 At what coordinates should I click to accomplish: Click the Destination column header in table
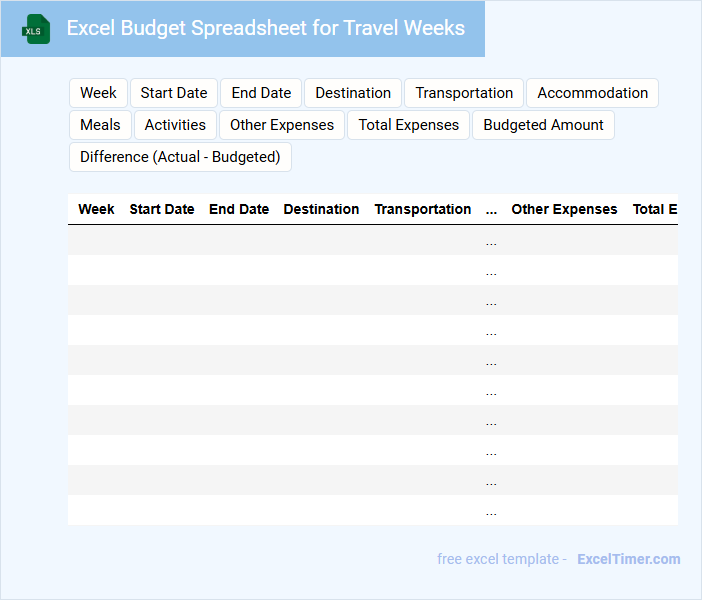tap(321, 209)
